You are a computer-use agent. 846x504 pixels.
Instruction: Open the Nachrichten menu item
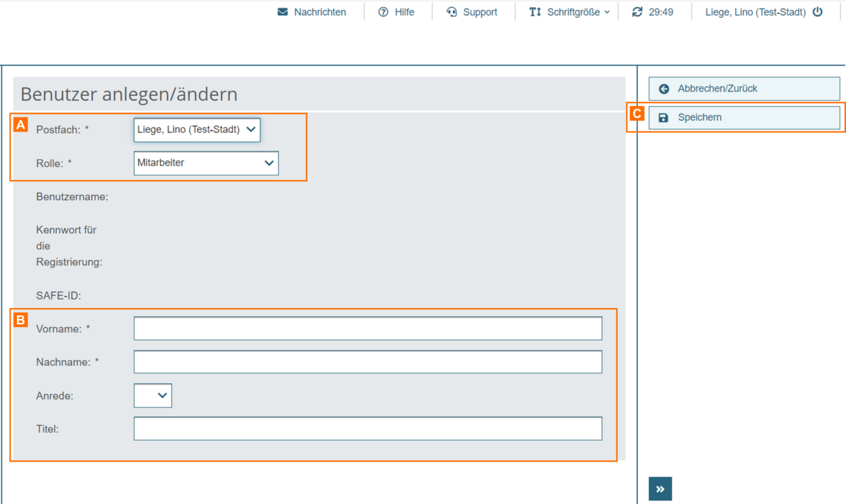tap(312, 12)
